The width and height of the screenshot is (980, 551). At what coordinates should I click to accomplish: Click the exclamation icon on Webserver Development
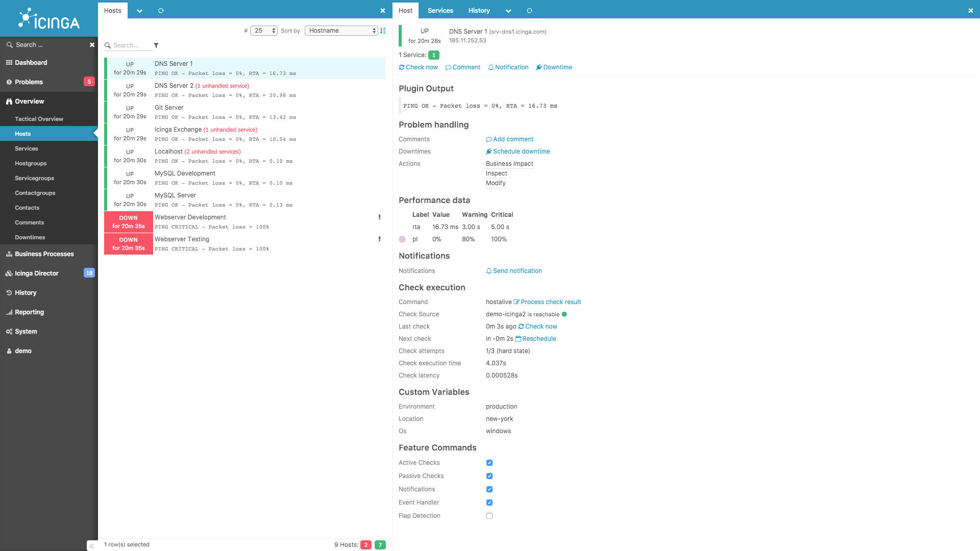[x=379, y=217]
